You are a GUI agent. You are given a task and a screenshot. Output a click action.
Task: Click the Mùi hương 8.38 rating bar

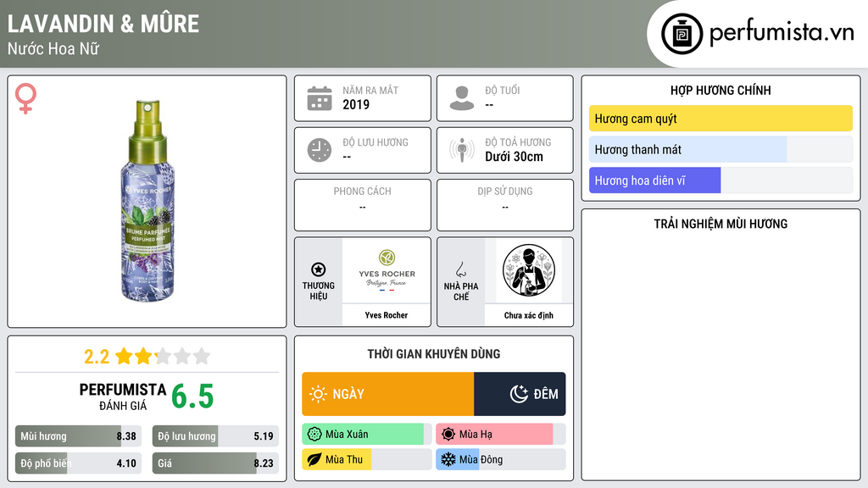78,436
